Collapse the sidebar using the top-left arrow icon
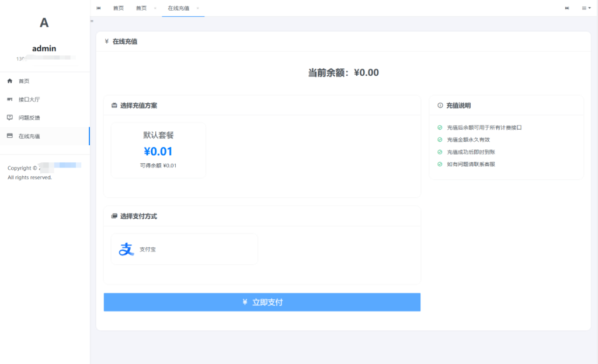This screenshot has height=364, width=598. click(x=98, y=8)
